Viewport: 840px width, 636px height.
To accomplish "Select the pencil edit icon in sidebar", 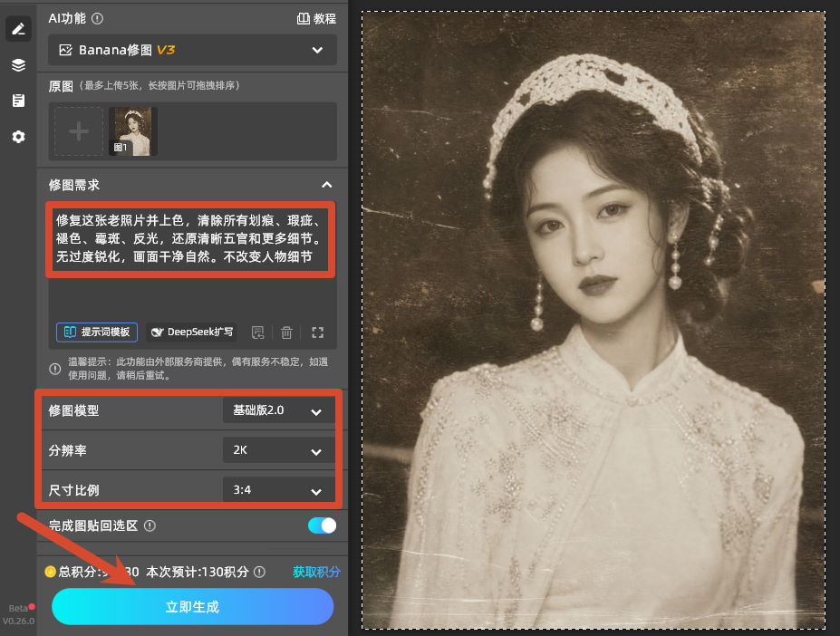I will pos(18,28).
